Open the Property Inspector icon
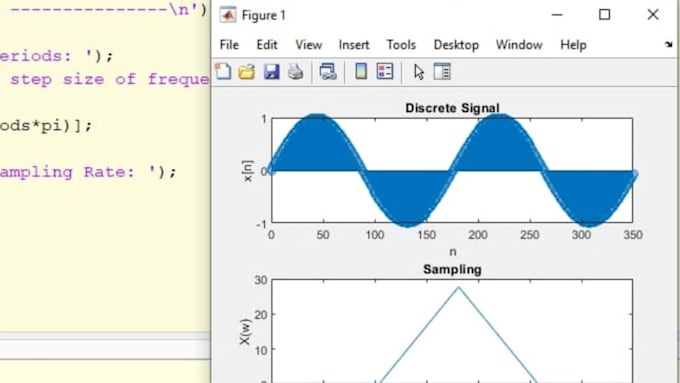680x383 pixels. pyautogui.click(x=442, y=72)
